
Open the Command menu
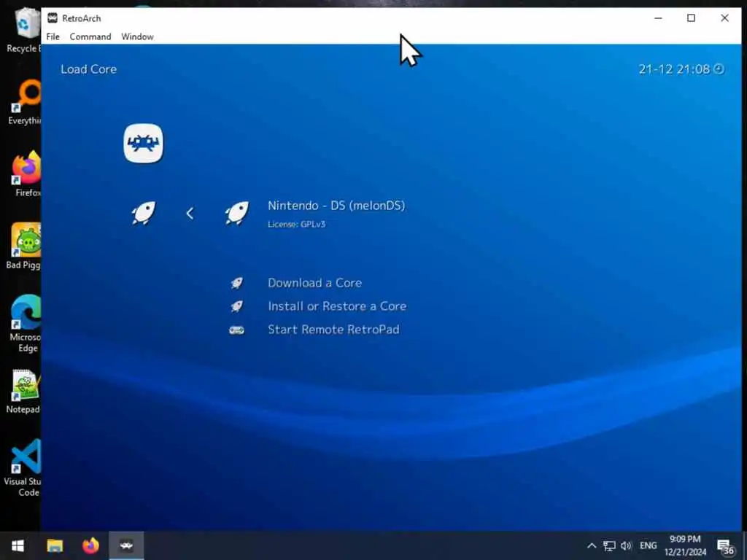pos(90,36)
